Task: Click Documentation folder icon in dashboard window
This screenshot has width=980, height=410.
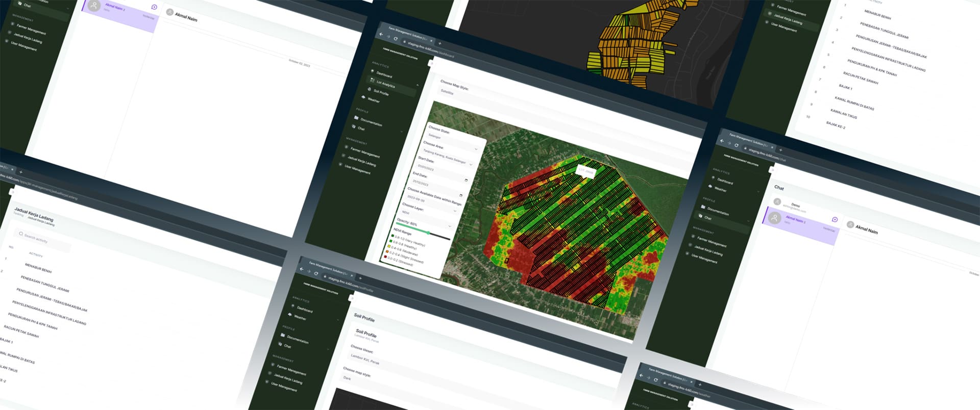Action: [x=356, y=118]
